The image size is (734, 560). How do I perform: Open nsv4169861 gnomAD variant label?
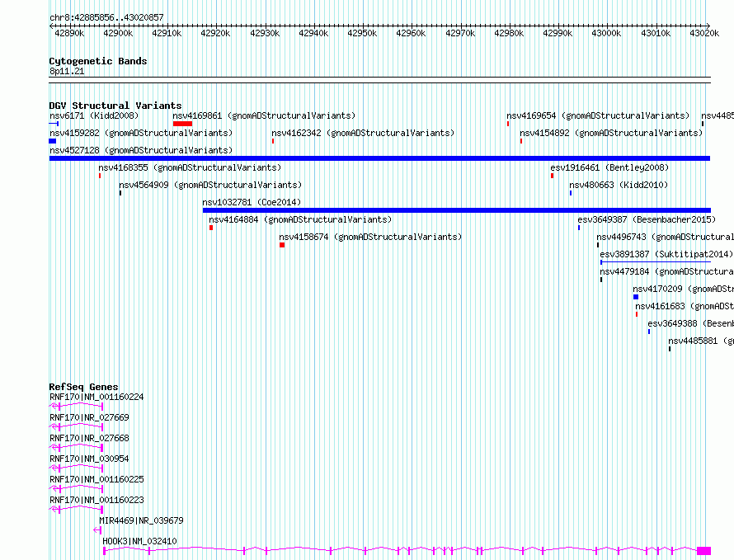pyautogui.click(x=264, y=115)
